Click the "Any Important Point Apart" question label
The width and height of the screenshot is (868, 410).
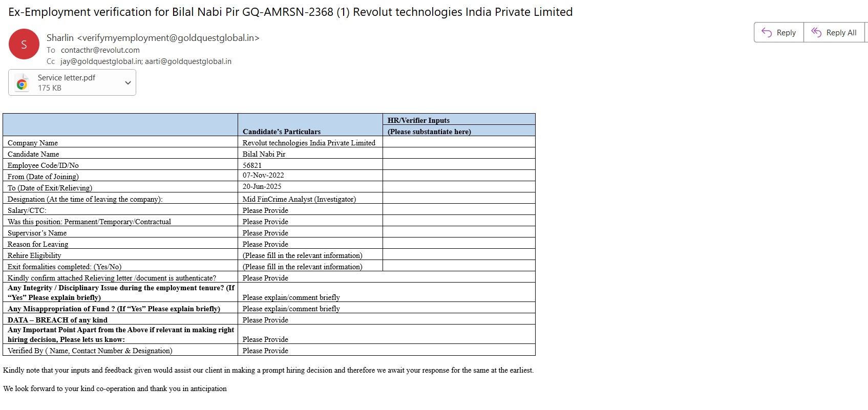(x=121, y=335)
